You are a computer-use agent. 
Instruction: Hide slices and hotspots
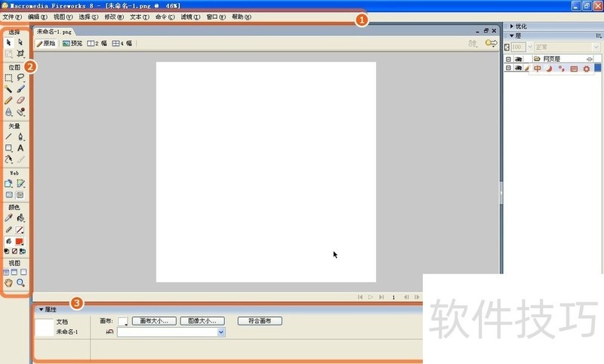(x=8, y=195)
